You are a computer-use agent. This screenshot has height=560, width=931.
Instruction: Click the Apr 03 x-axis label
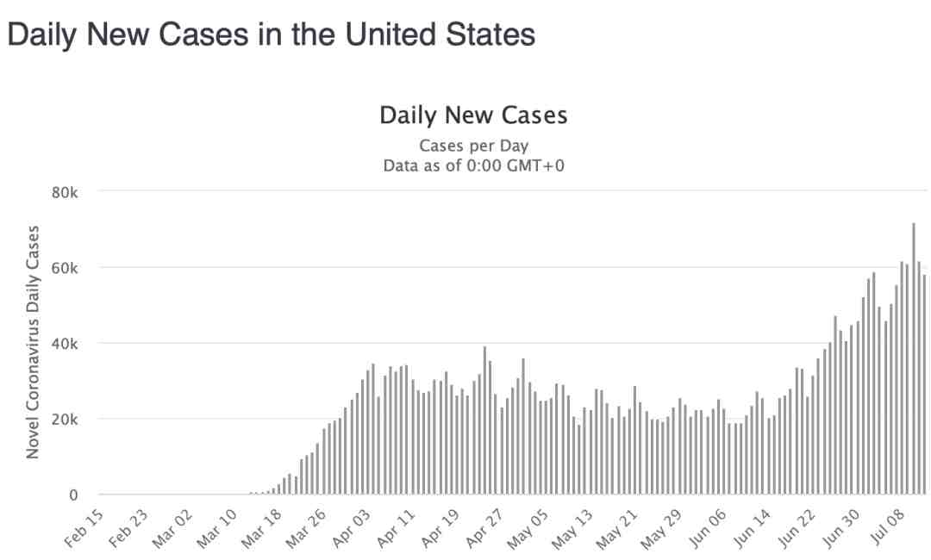352,527
